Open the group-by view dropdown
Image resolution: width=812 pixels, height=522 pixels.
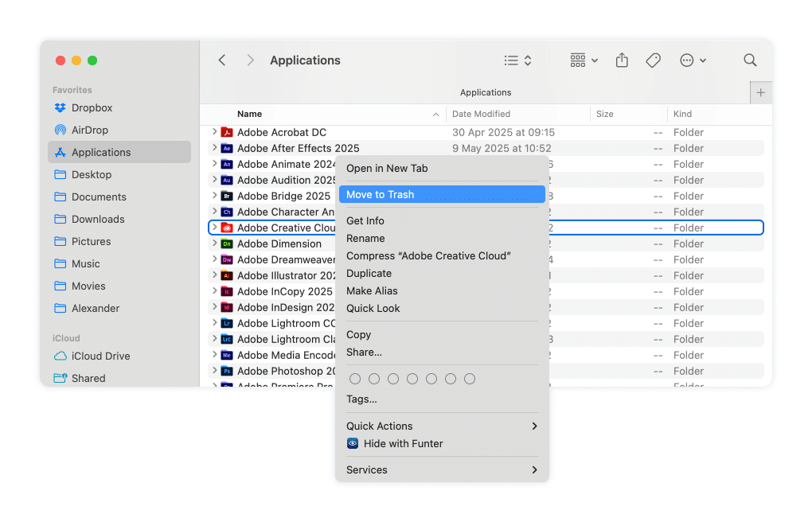pyautogui.click(x=584, y=60)
